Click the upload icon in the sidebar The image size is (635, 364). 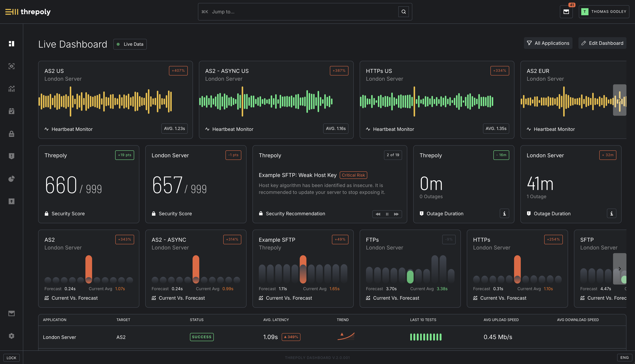pos(12,201)
